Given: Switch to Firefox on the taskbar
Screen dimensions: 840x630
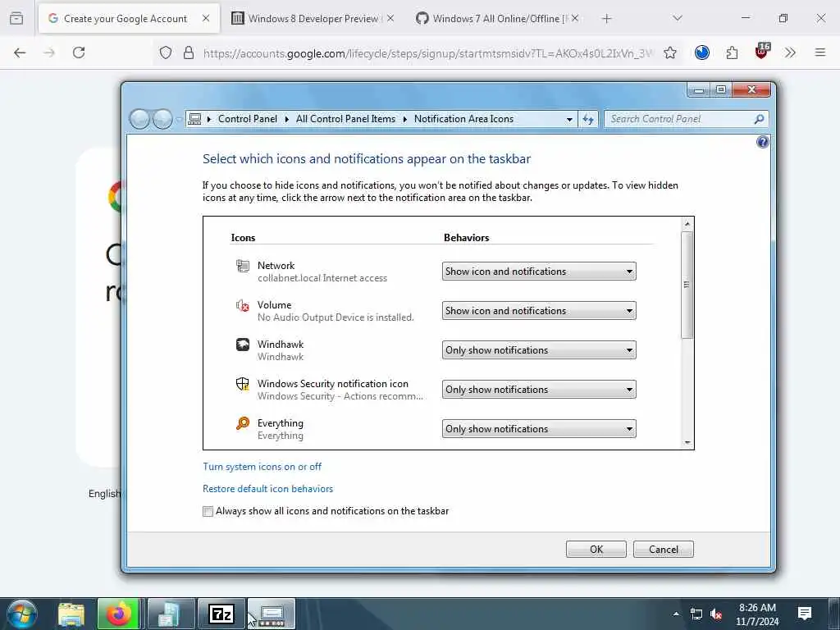Looking at the screenshot, I should pos(118,614).
